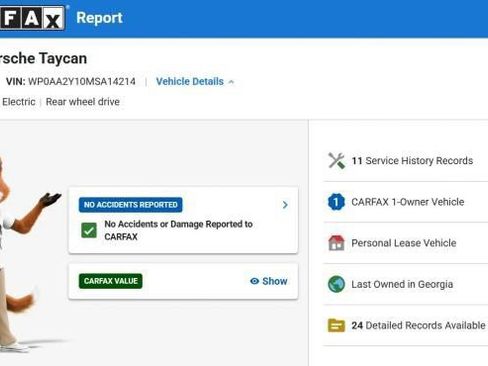Collapse the Vehicle Details chevron
Screen dimensions: 488x366
click(x=231, y=82)
